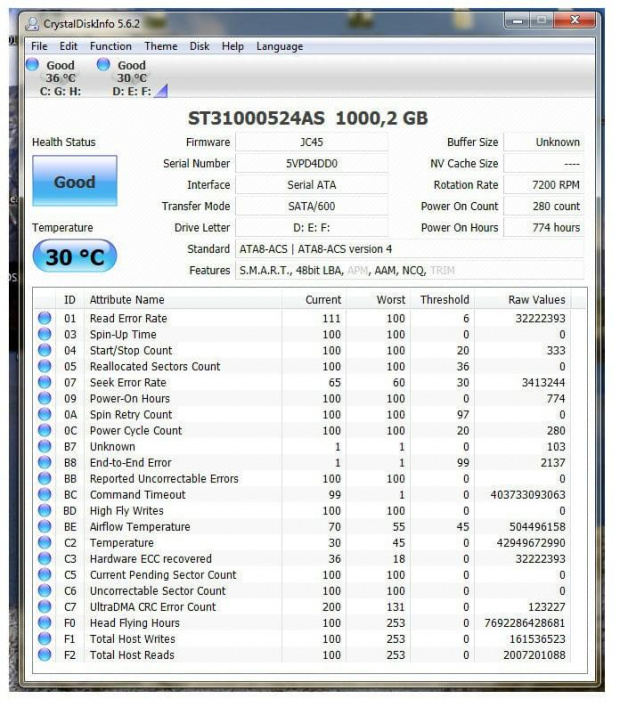Click the Power On Hours value 774 hours
Screen dimensions: 620x707
543,228
